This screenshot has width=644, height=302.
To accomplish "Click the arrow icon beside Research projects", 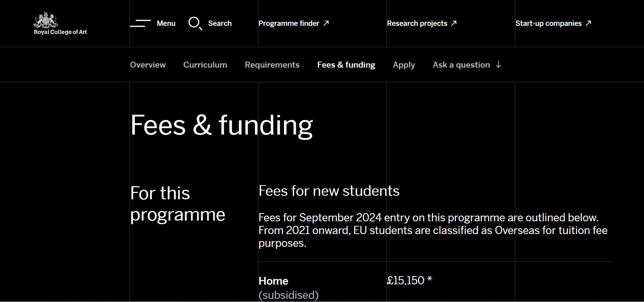I will pos(454,23).
